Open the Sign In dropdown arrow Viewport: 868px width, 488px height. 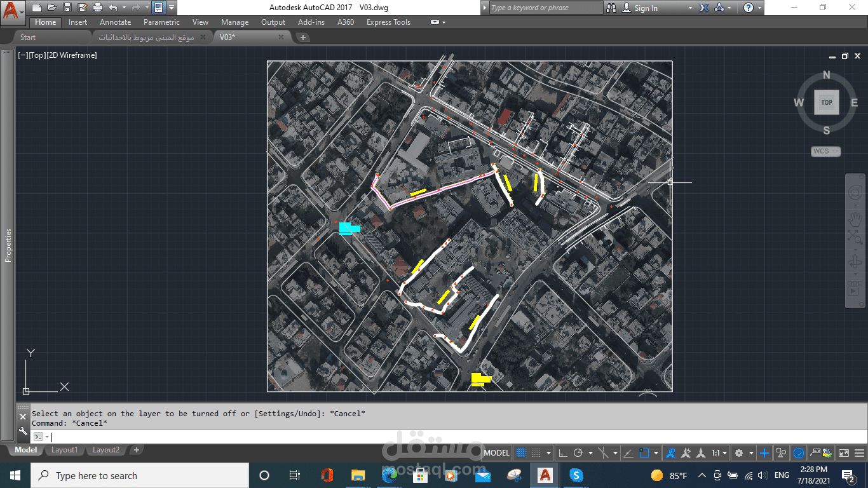point(690,8)
